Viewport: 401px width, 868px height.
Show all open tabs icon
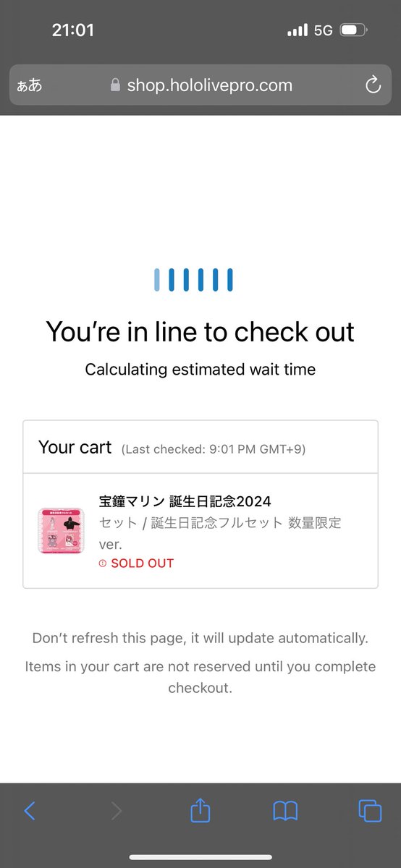[x=370, y=811]
